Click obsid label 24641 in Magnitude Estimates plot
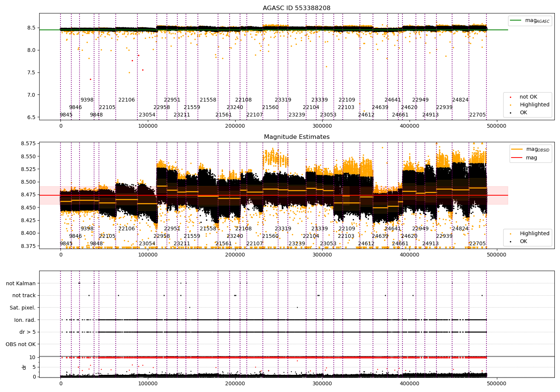Screen dimensions: 560x392 click(393, 228)
